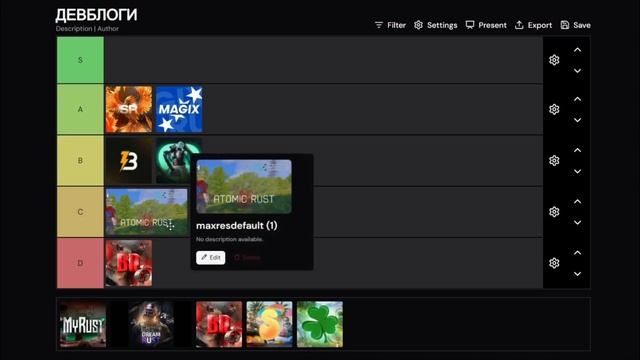Move the D tier row up
This screenshot has width=640, height=360.
[578, 253]
